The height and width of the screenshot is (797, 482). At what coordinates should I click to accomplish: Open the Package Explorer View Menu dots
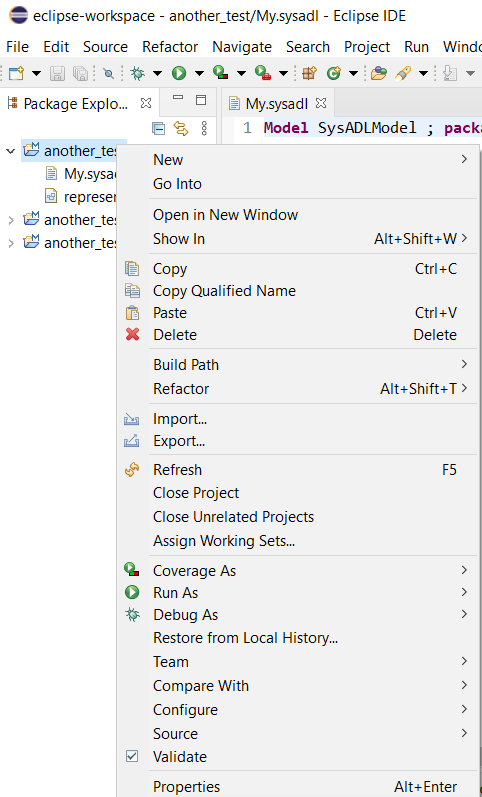tap(204, 129)
